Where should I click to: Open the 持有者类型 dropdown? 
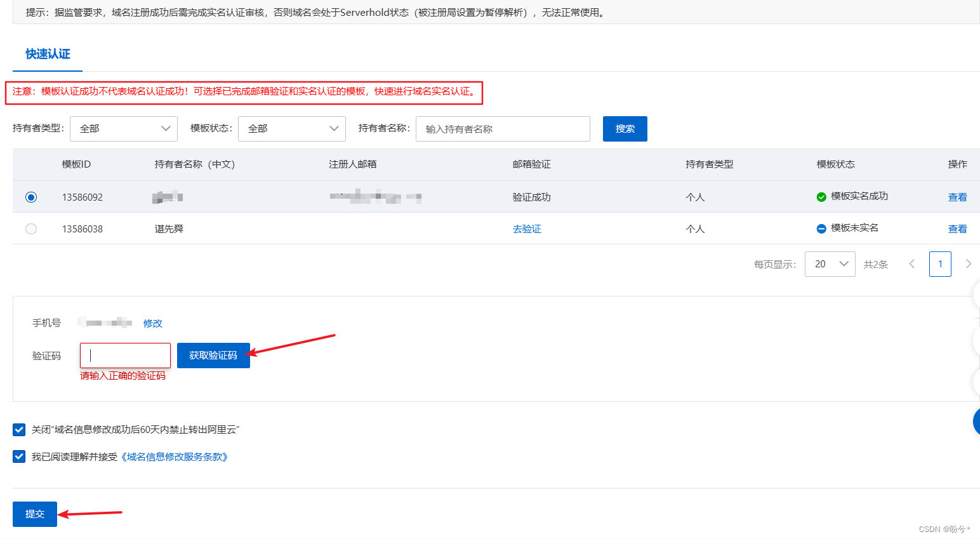124,129
